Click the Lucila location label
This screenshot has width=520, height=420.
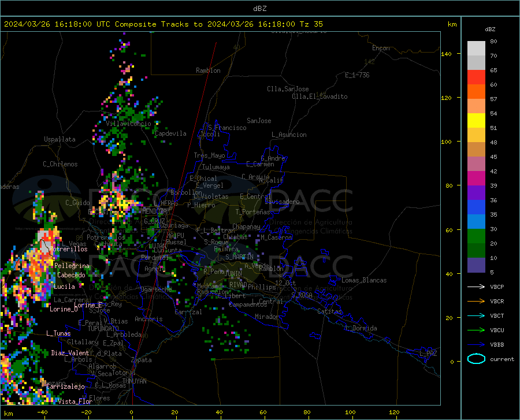(64, 287)
